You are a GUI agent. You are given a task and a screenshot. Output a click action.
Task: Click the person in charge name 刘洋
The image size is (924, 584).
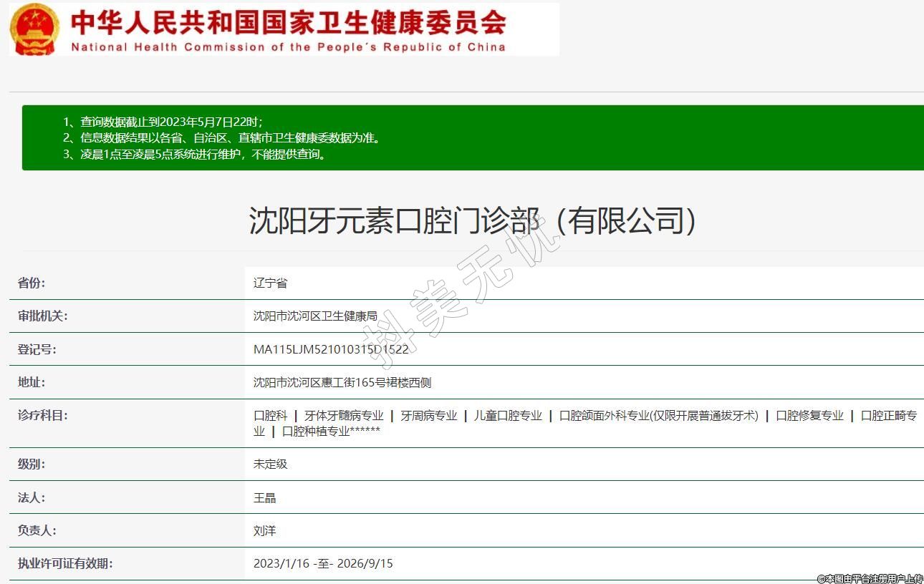coord(264,530)
